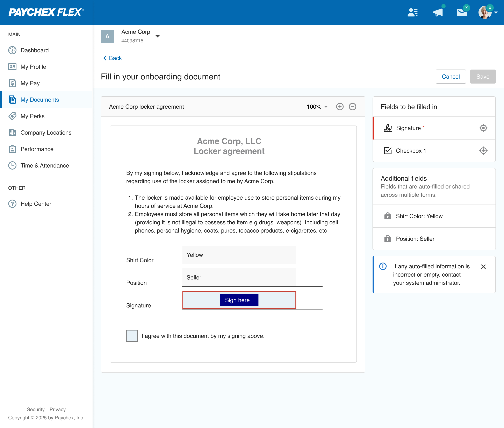Click the My Documents pages icon

12,100
